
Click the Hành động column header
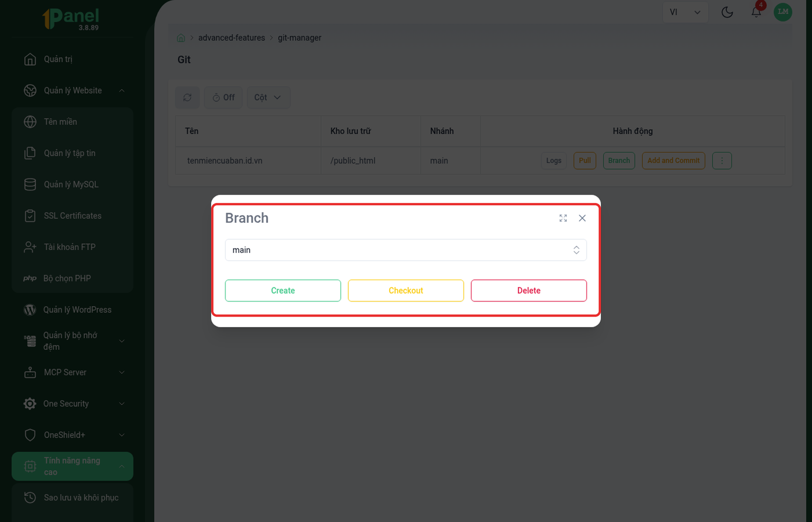633,131
